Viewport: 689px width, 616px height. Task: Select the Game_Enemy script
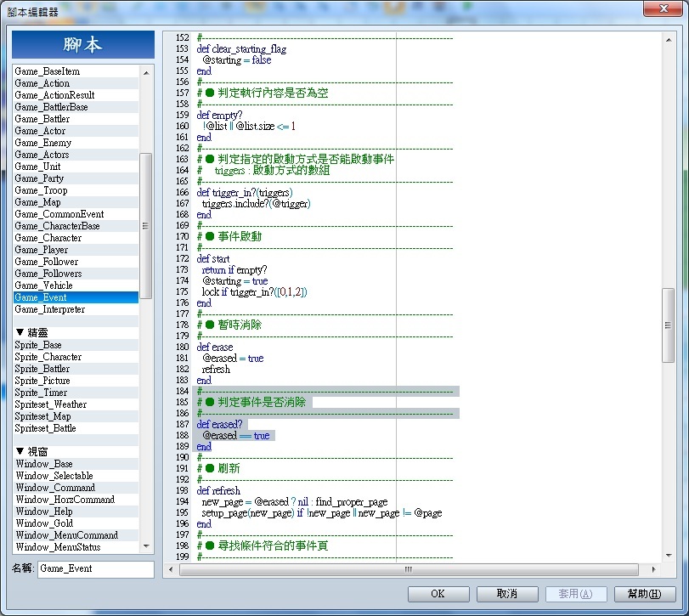(76, 143)
